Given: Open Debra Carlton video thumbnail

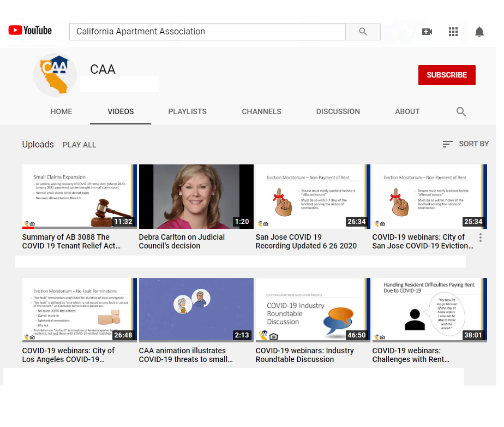Looking at the screenshot, I should (196, 197).
